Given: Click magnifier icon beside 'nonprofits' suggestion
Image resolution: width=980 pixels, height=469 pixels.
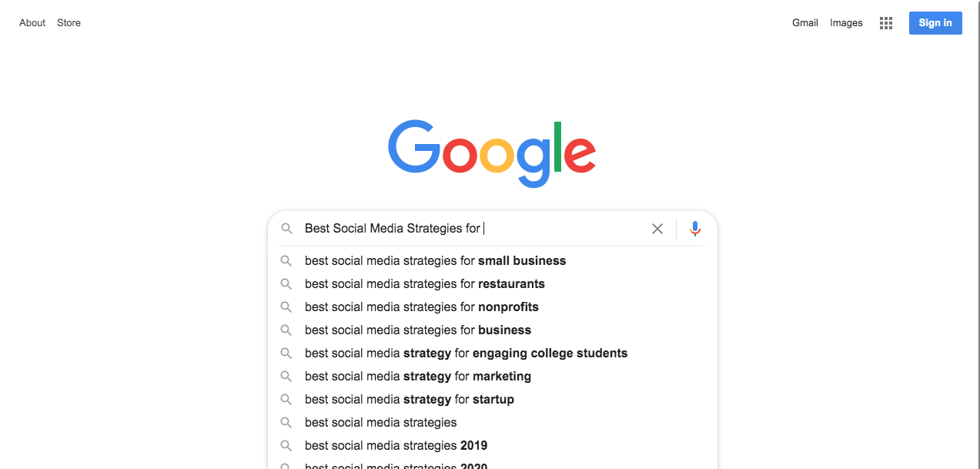Looking at the screenshot, I should pos(286,307).
